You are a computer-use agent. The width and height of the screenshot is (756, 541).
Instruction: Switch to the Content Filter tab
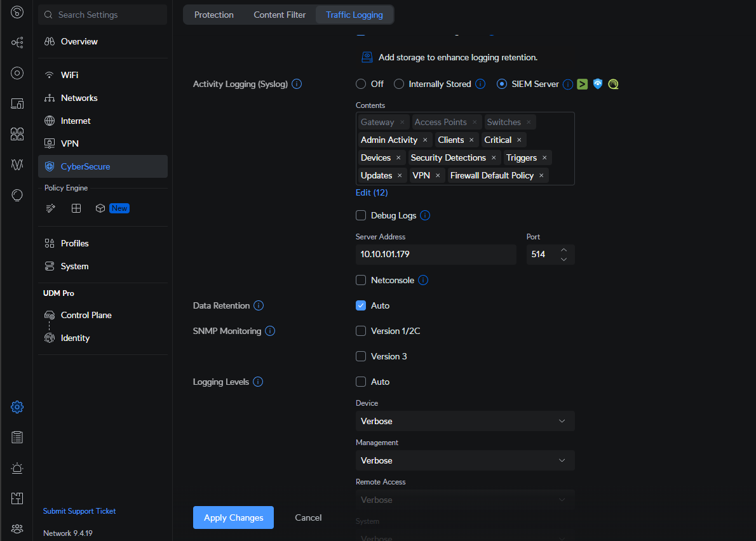280,15
